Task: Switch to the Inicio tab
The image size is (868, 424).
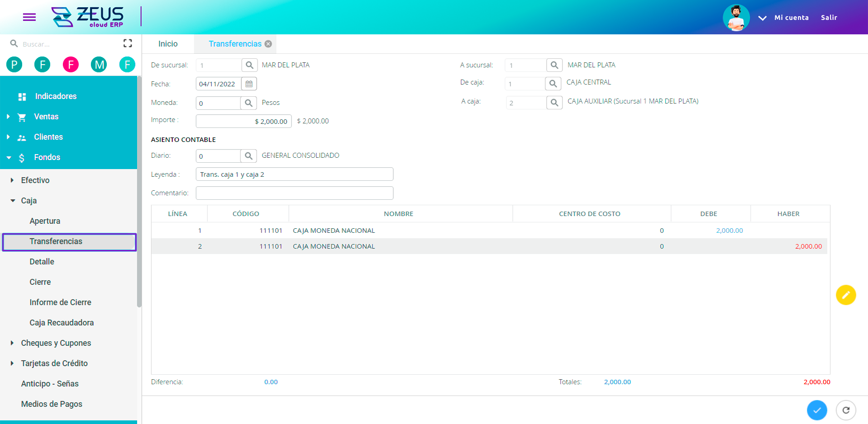Action: click(167, 43)
